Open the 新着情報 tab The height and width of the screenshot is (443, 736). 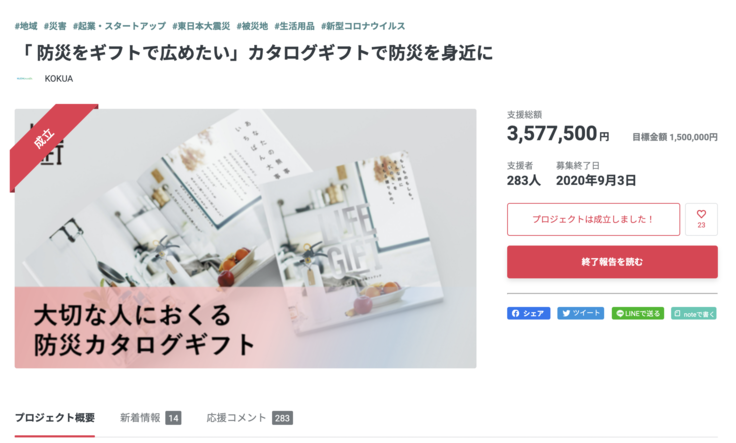click(x=140, y=418)
